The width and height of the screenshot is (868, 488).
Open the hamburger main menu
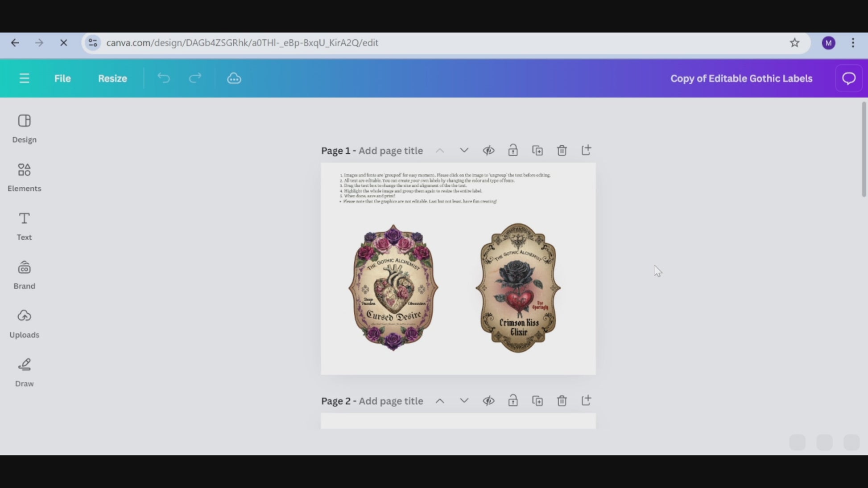click(24, 78)
